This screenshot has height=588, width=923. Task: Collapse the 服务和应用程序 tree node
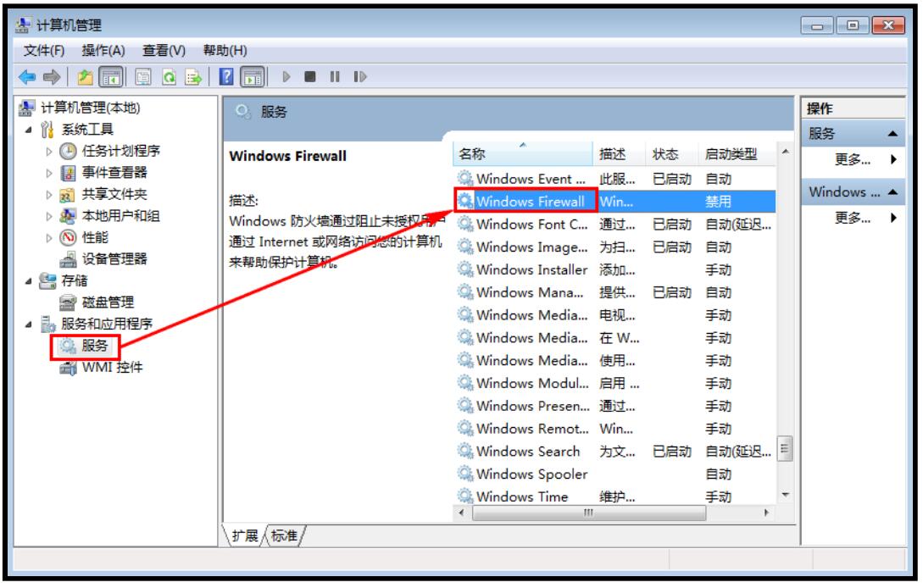[28, 325]
